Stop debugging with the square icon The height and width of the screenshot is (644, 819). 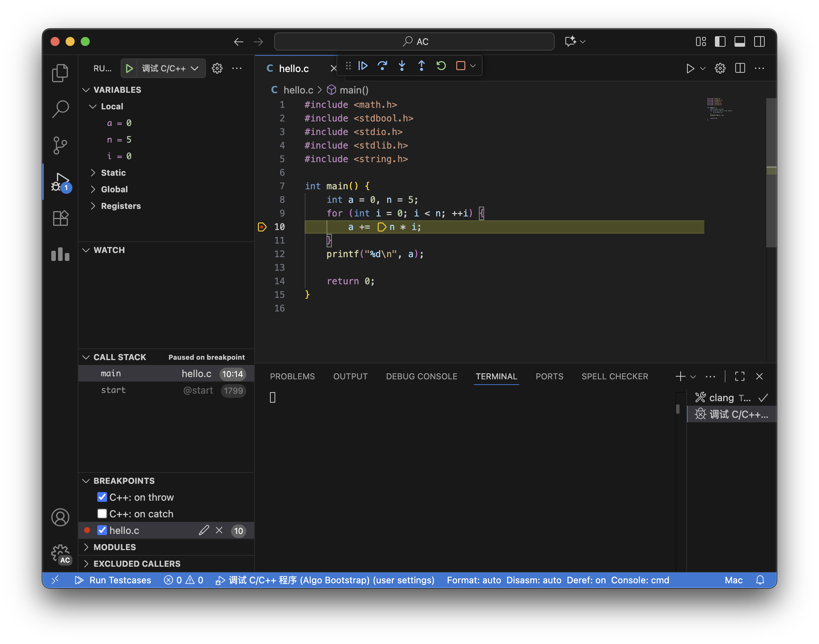pos(460,66)
